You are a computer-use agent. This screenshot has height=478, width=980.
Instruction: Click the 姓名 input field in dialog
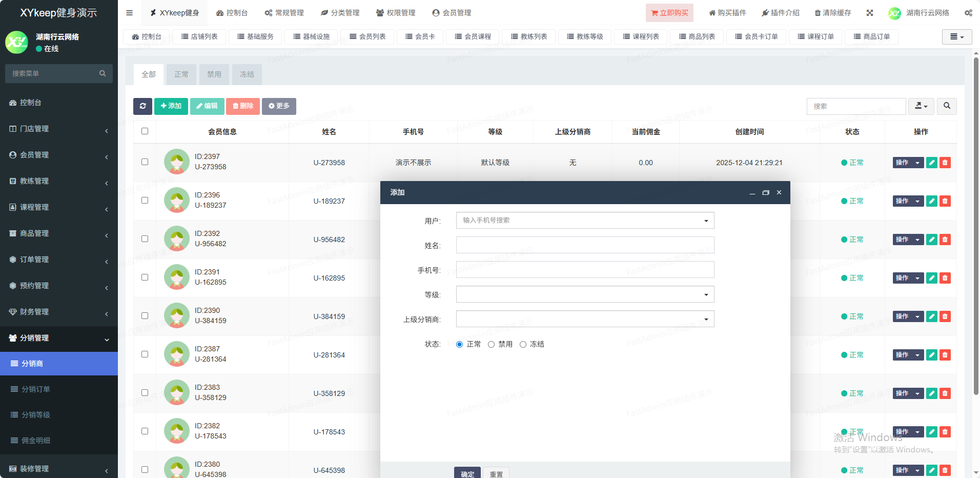[585, 245]
